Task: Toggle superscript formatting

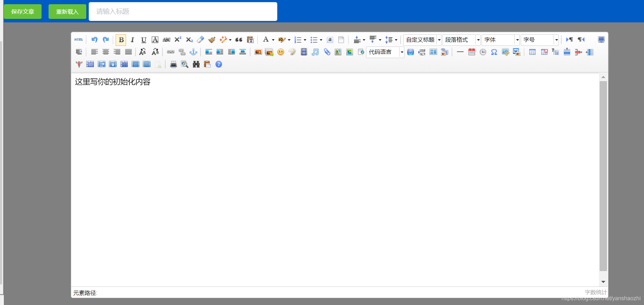Action: point(178,40)
